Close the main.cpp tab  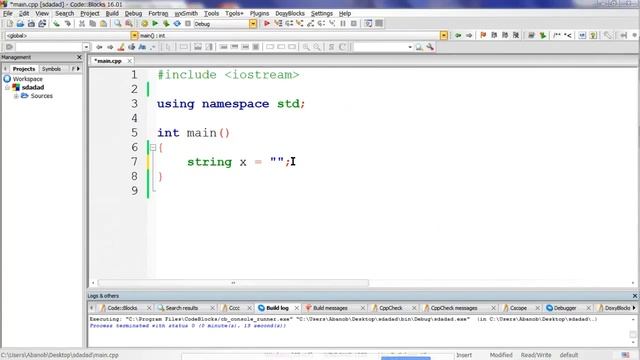pos(129,61)
